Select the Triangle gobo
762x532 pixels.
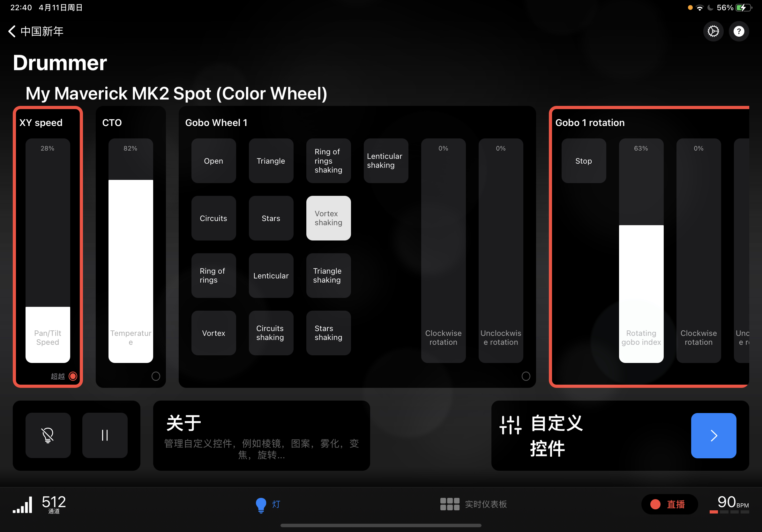271,161
